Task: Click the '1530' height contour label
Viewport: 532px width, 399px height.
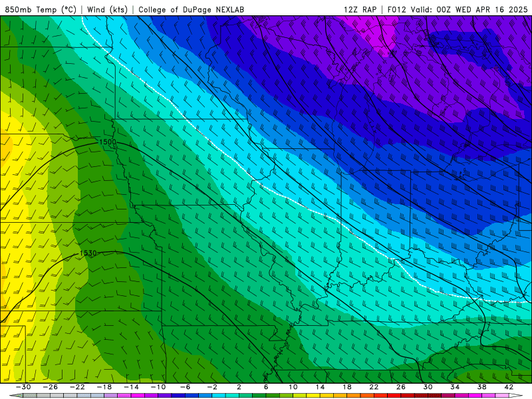Action: (x=88, y=253)
